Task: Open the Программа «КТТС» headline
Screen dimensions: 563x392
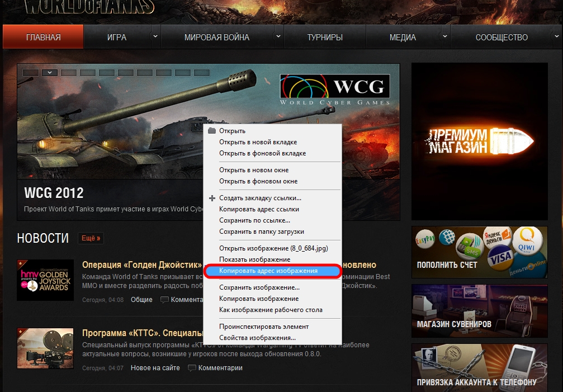Action: [x=143, y=333]
